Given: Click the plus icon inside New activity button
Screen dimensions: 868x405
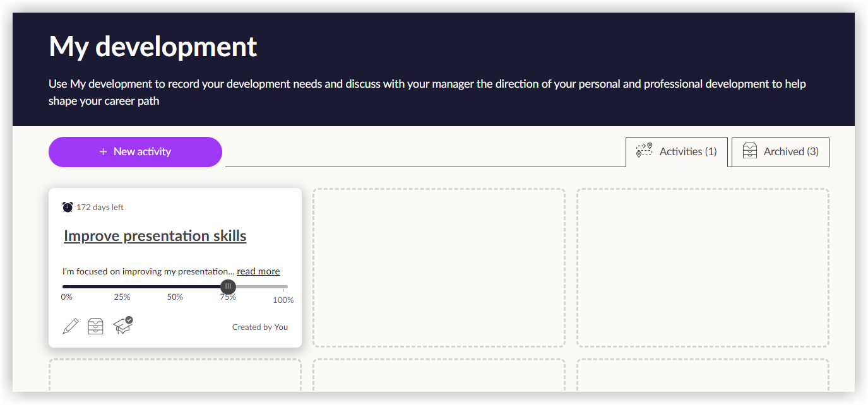Looking at the screenshot, I should (x=102, y=151).
